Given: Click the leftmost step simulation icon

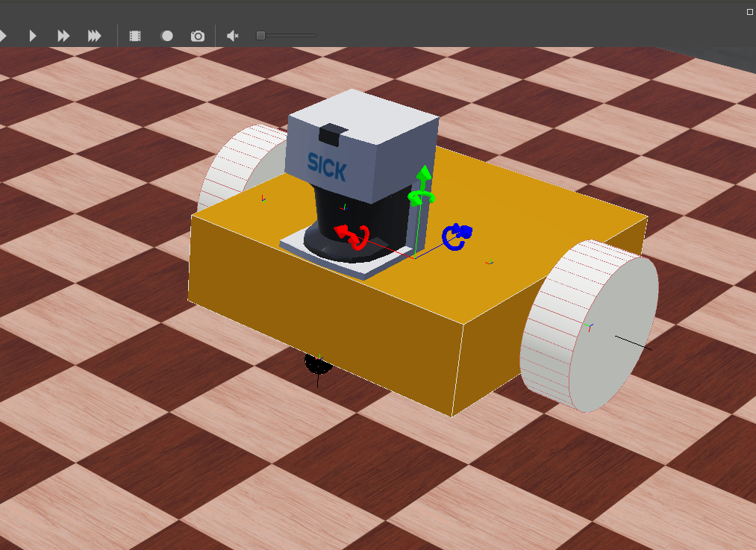Looking at the screenshot, I should pos(3,35).
